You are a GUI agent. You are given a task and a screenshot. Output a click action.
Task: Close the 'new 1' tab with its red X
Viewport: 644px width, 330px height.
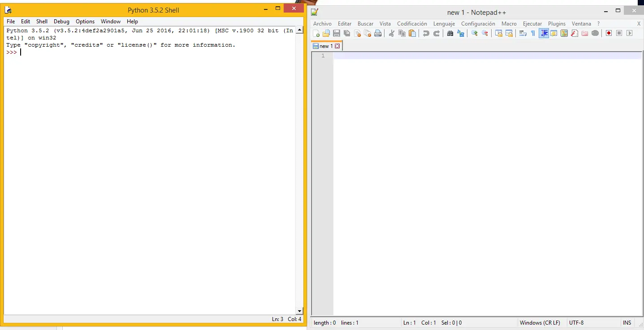click(337, 46)
